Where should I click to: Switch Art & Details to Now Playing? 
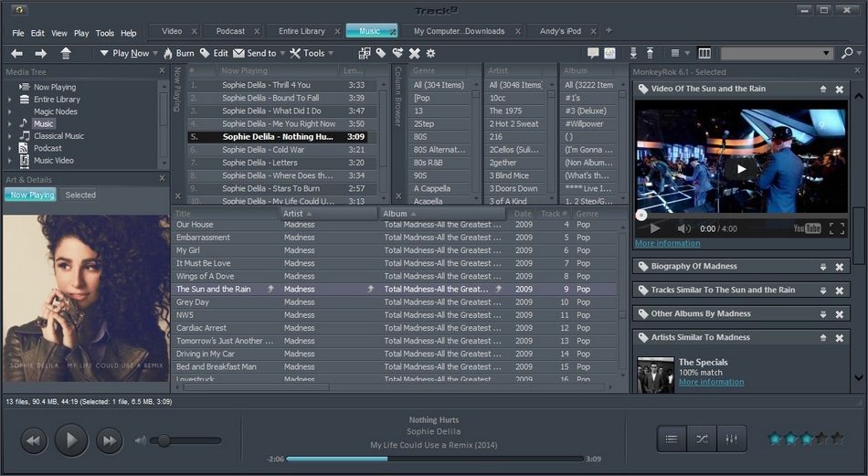click(x=32, y=195)
